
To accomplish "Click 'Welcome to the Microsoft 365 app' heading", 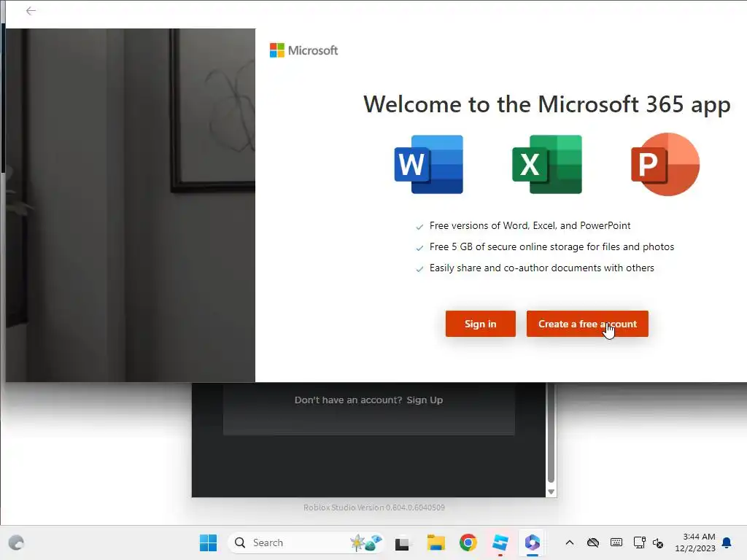I will [x=546, y=105].
